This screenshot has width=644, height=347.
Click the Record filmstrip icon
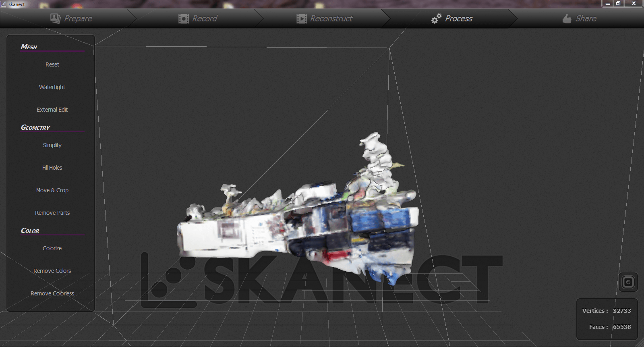184,19
